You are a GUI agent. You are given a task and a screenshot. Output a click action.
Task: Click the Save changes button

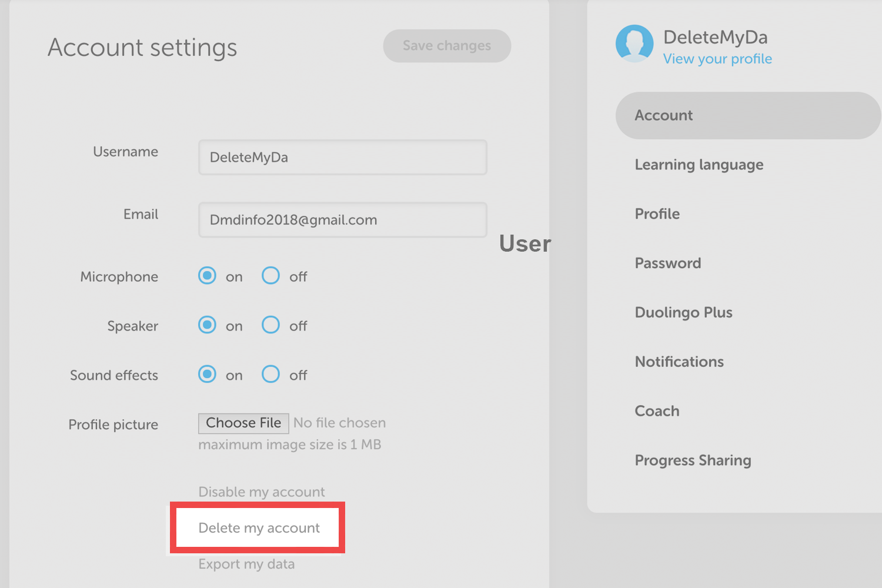447,46
